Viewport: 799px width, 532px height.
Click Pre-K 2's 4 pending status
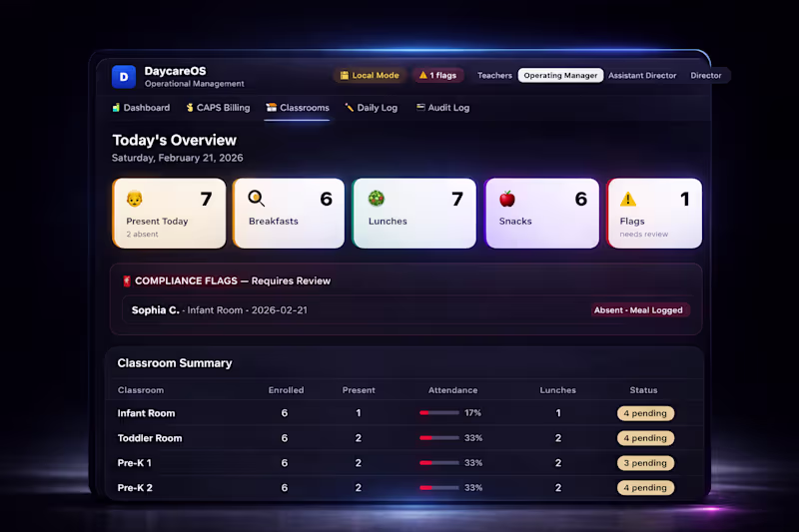pyautogui.click(x=645, y=488)
